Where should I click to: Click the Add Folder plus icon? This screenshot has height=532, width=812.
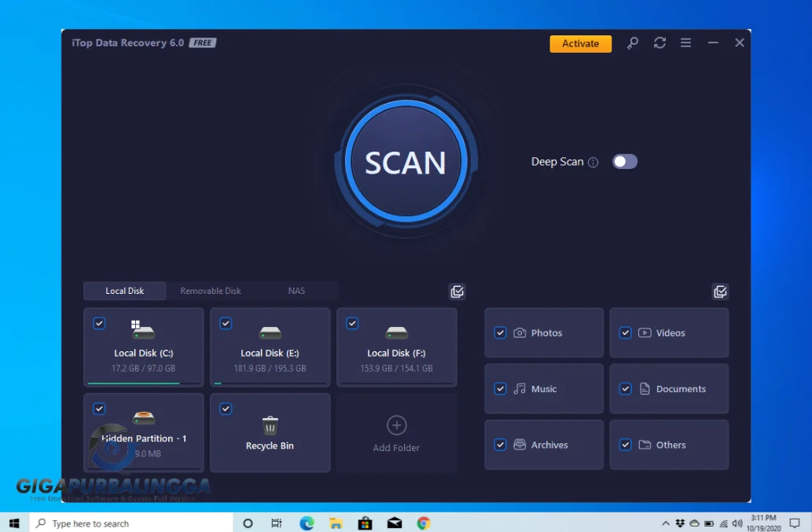397,425
